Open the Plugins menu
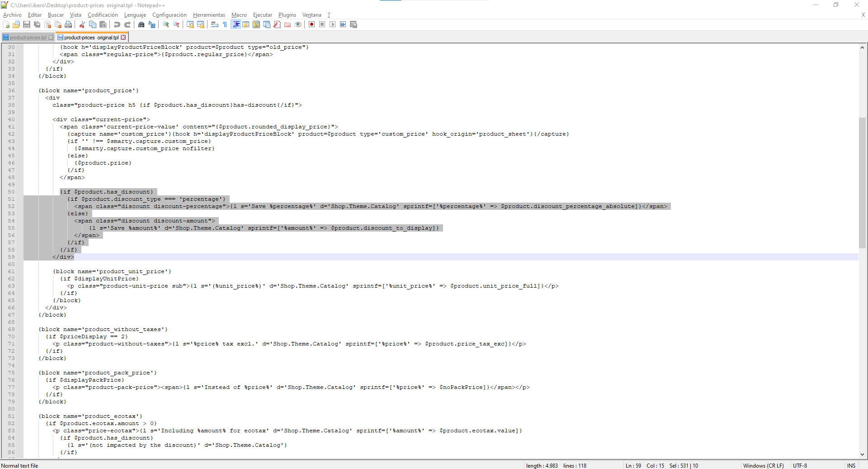The height and width of the screenshot is (469, 868). [x=287, y=15]
